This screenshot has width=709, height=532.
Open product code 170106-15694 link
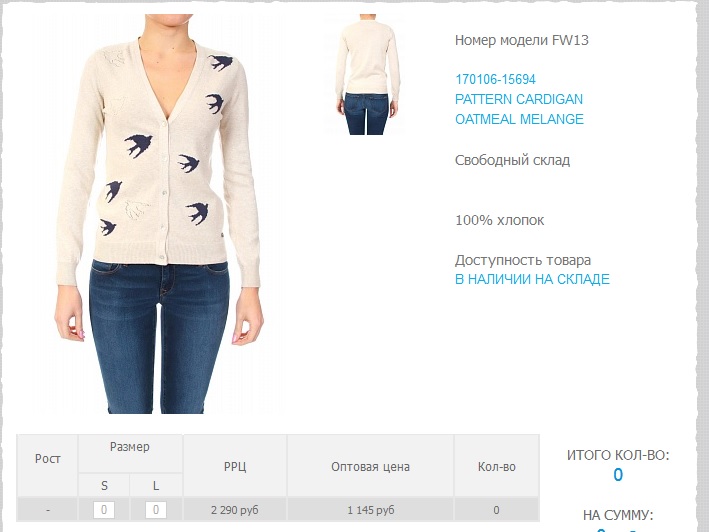click(495, 80)
